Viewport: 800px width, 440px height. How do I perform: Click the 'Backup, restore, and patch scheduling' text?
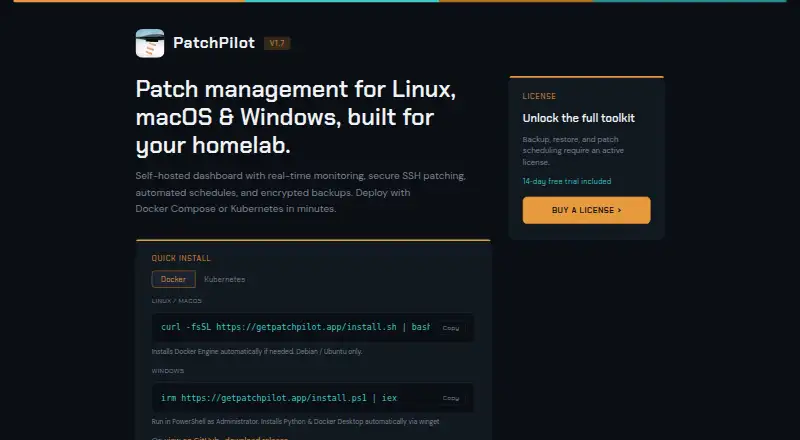coord(573,151)
